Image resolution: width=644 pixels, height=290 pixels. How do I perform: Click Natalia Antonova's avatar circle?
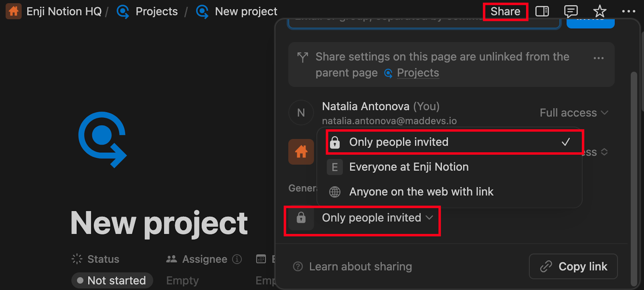[301, 113]
